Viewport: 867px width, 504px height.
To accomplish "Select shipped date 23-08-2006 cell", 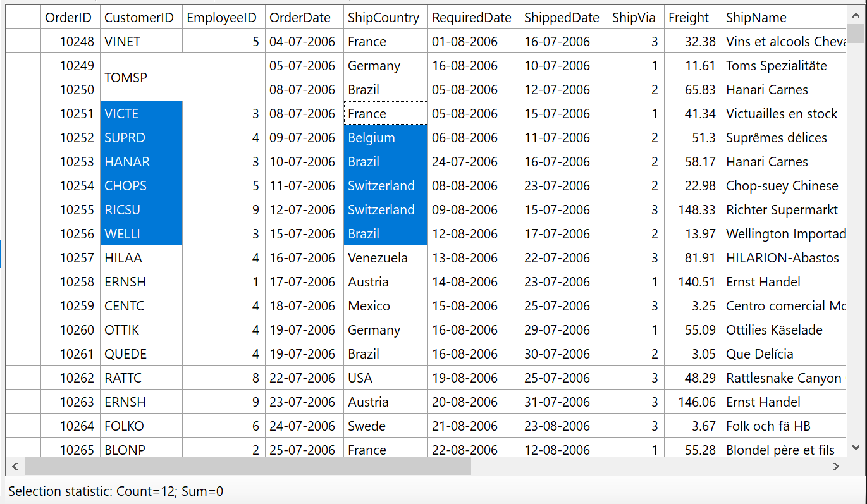I will (564, 426).
